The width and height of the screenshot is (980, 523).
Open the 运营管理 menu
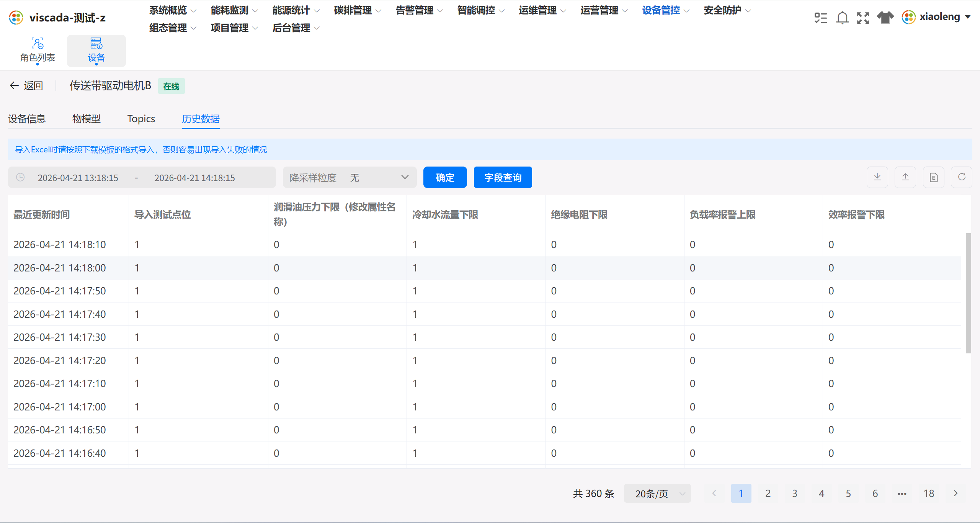coord(604,10)
